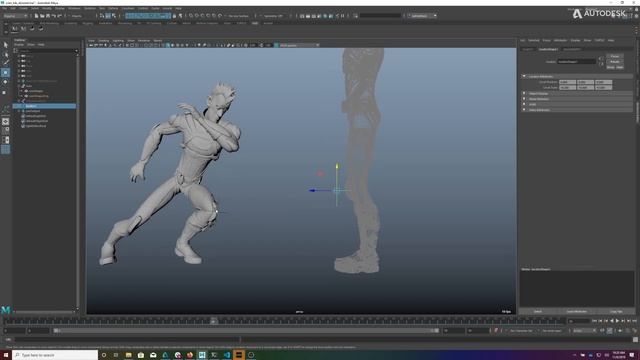Click the Open Scene icon
The image size is (640, 360).
tap(42, 16)
